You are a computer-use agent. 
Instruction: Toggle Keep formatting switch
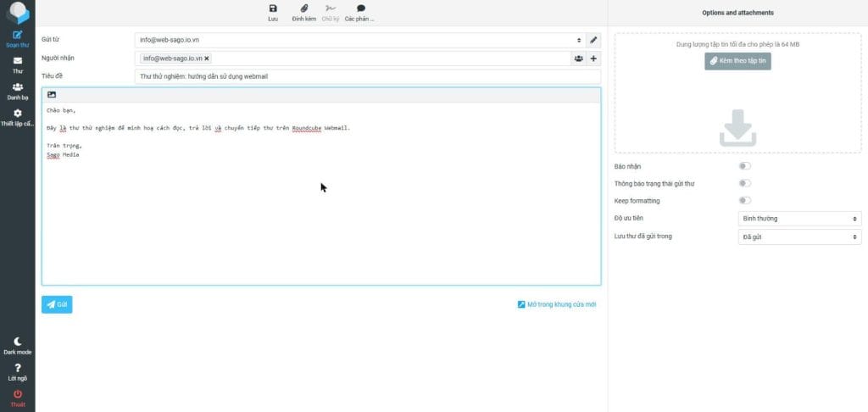tap(744, 200)
